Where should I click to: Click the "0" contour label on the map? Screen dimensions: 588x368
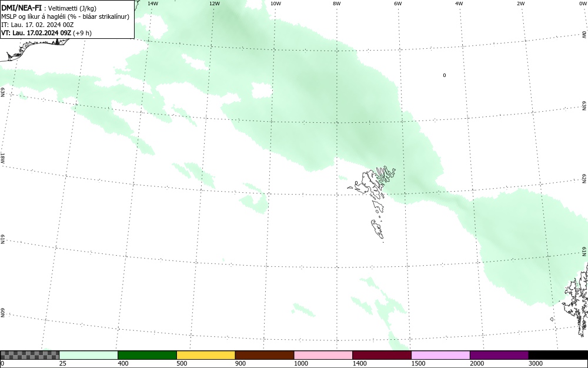pyautogui.click(x=445, y=75)
